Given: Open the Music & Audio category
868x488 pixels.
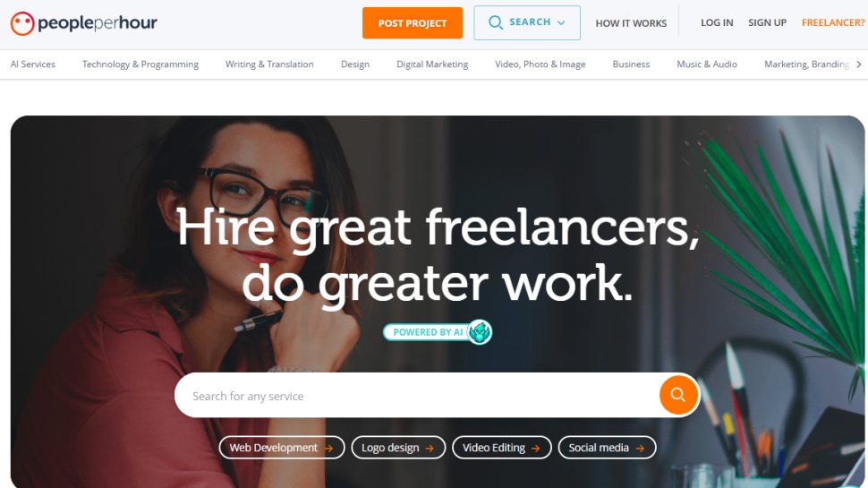Looking at the screenshot, I should point(707,64).
